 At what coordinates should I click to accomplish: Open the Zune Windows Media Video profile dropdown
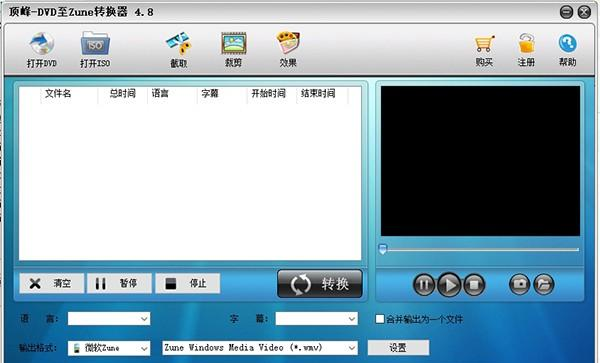(x=260, y=348)
